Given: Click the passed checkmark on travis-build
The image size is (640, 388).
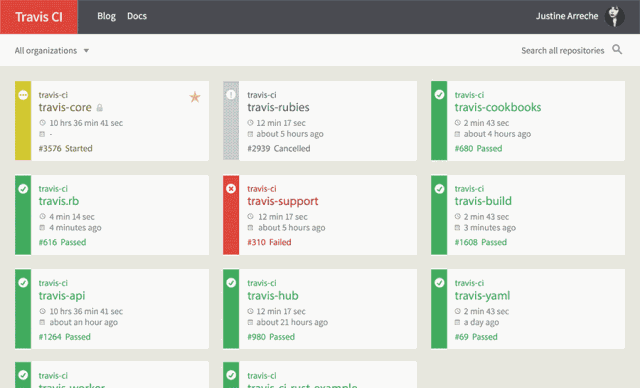Looking at the screenshot, I should (x=439, y=188).
